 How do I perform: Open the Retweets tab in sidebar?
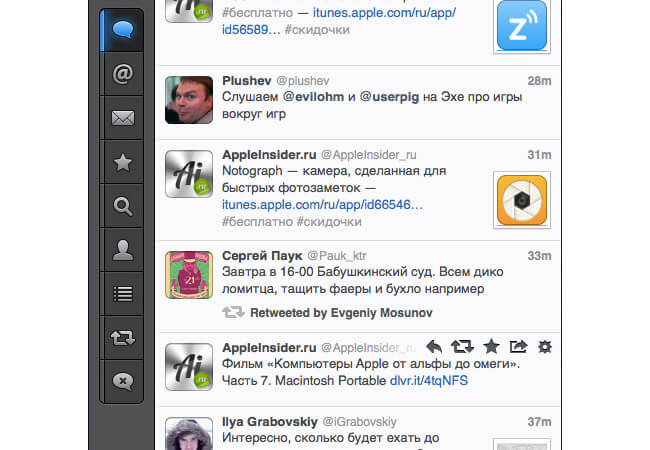coord(123,338)
